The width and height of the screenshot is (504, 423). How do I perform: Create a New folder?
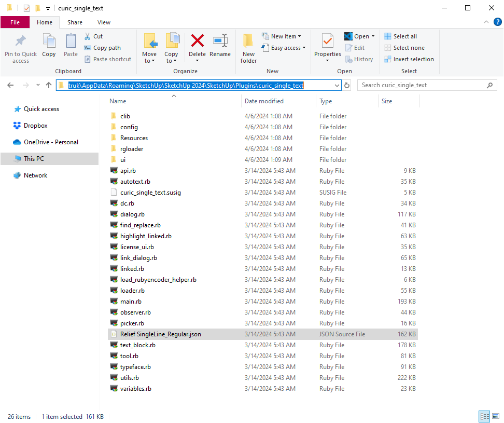click(248, 48)
